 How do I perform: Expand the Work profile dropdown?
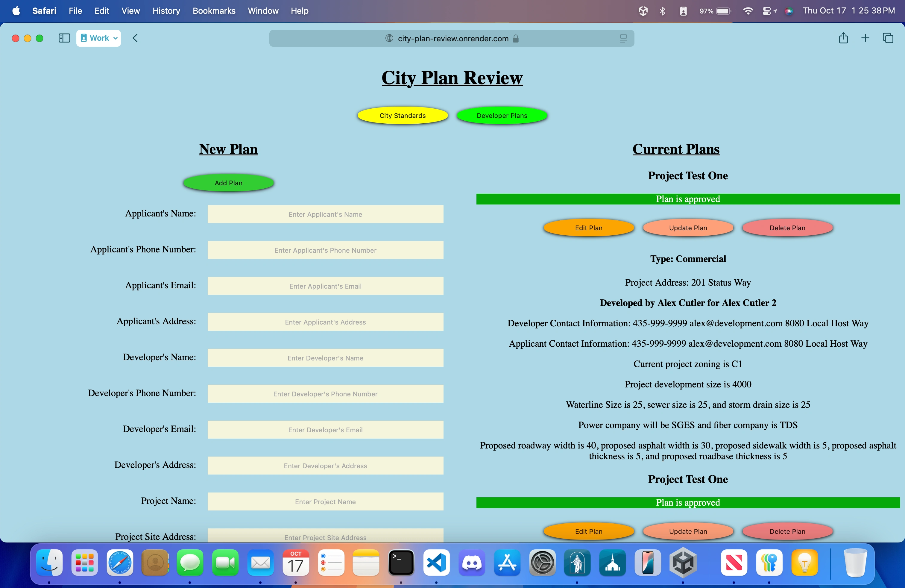click(x=98, y=38)
